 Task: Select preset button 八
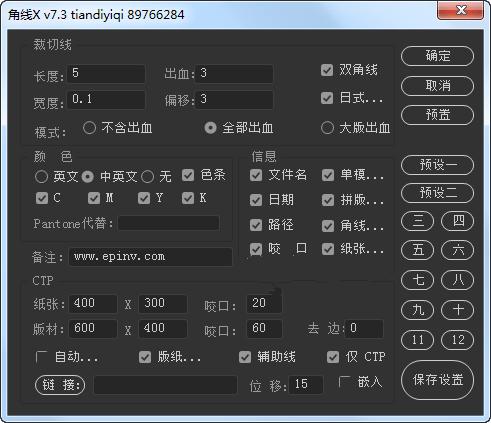pyautogui.click(x=457, y=280)
